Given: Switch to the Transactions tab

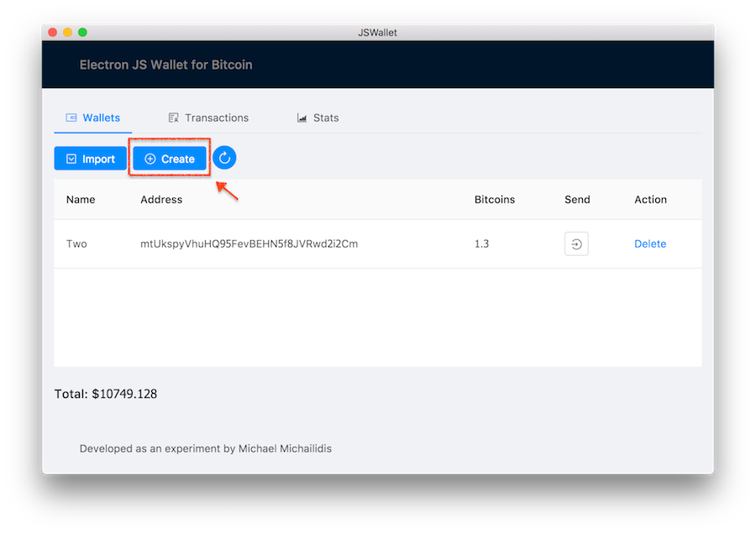Looking at the screenshot, I should coord(208,118).
